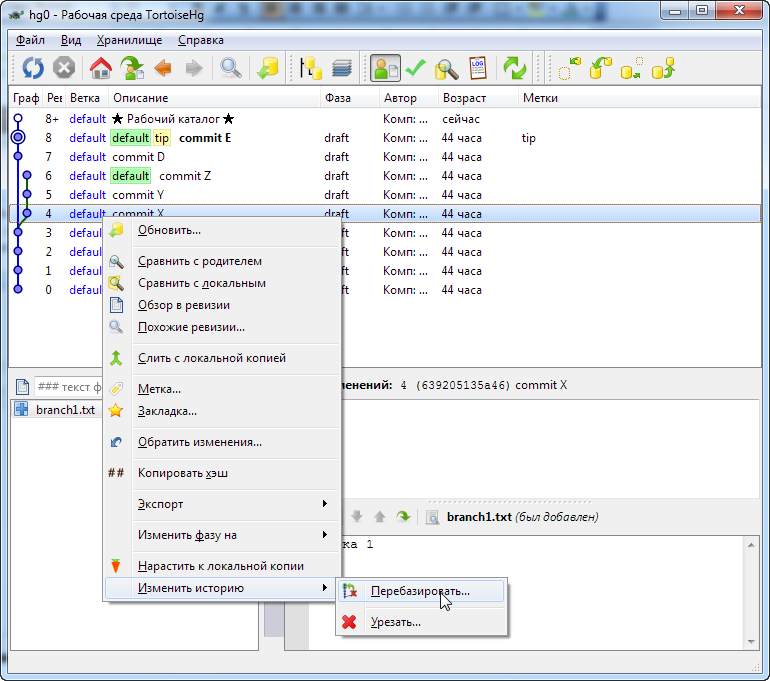Choose Копировать хэш
This screenshot has height=681, width=770.
coord(221,473)
